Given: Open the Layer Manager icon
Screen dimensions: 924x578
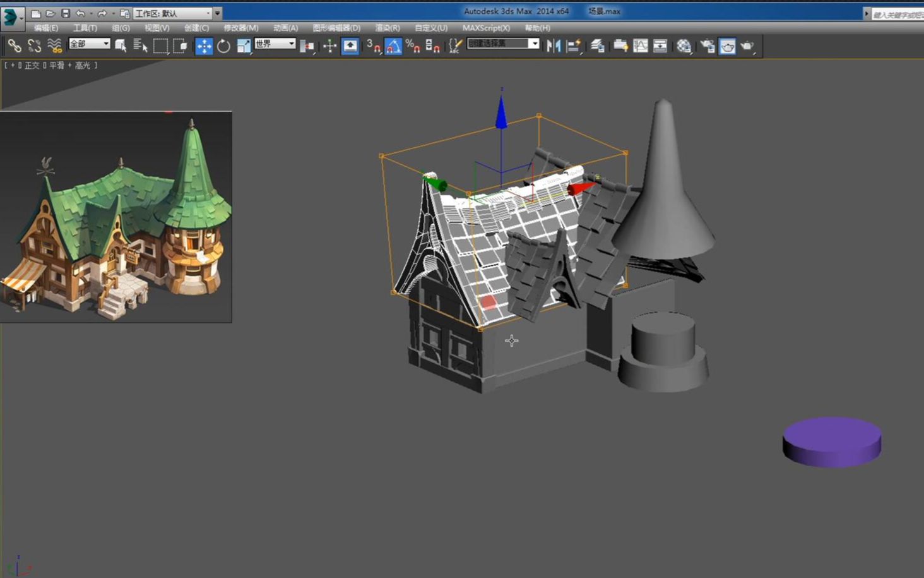Looking at the screenshot, I should click(x=598, y=45).
